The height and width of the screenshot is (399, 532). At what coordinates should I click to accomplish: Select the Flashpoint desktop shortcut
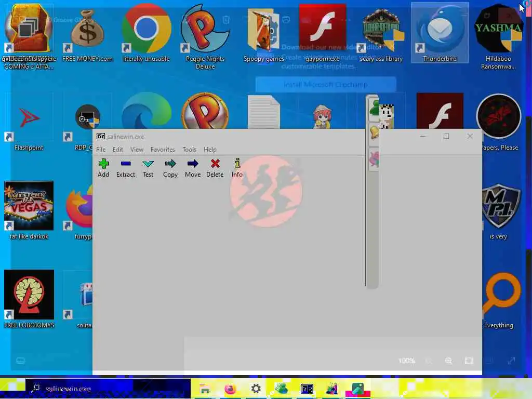29,123
